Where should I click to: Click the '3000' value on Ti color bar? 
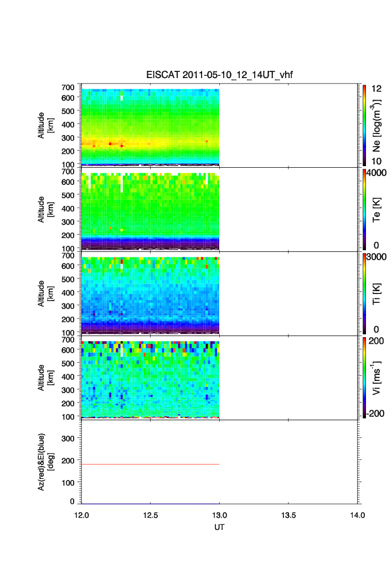pos(376,257)
